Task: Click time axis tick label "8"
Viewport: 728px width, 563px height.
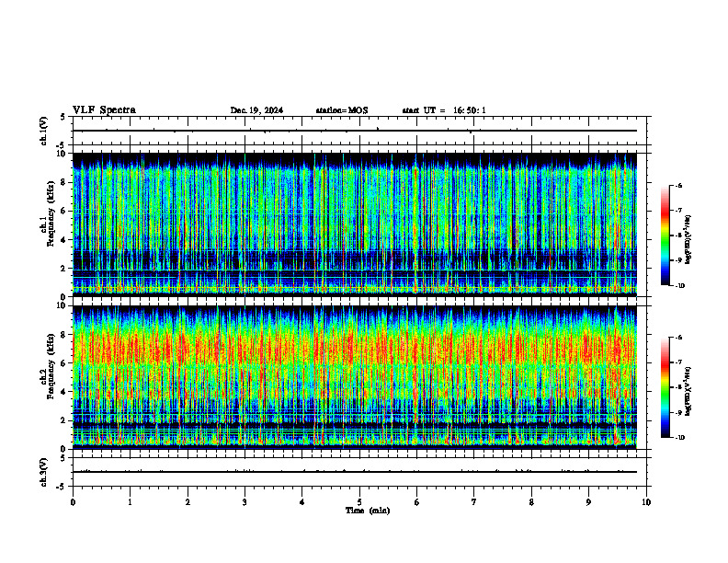Action: click(x=531, y=502)
